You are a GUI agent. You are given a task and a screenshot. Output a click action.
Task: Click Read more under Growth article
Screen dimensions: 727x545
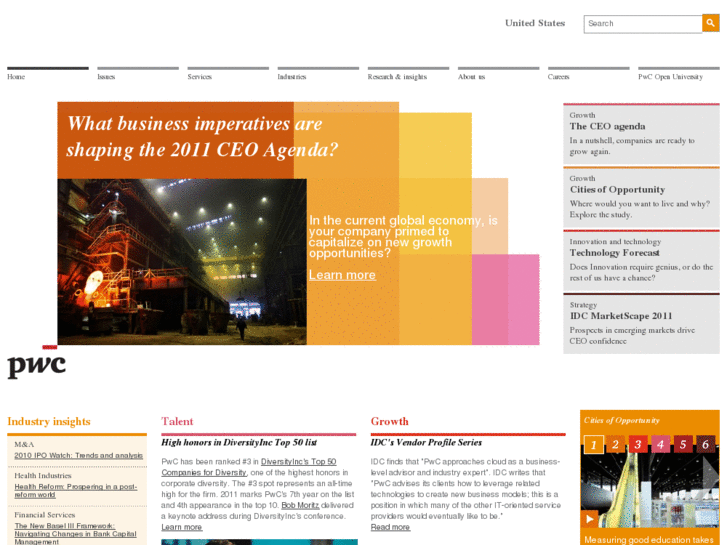pos(390,527)
